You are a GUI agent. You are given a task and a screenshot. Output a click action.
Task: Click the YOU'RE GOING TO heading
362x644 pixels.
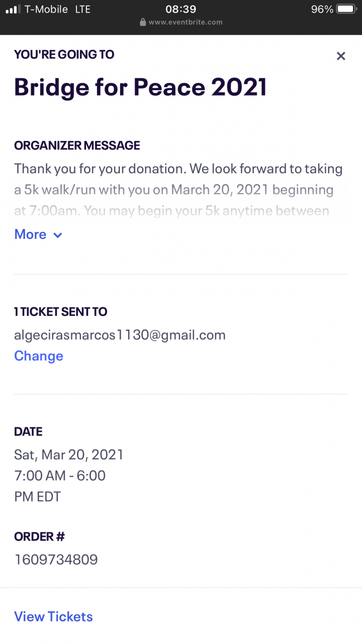click(64, 54)
